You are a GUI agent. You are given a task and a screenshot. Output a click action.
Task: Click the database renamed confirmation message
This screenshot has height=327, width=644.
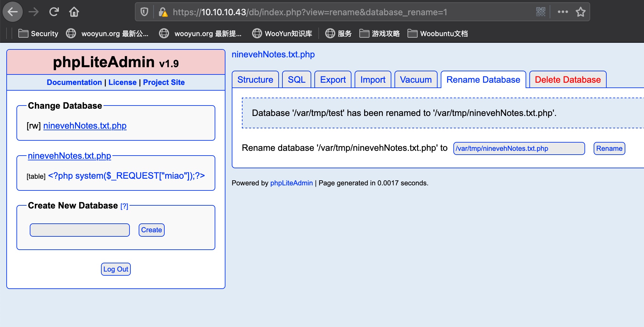coord(404,113)
